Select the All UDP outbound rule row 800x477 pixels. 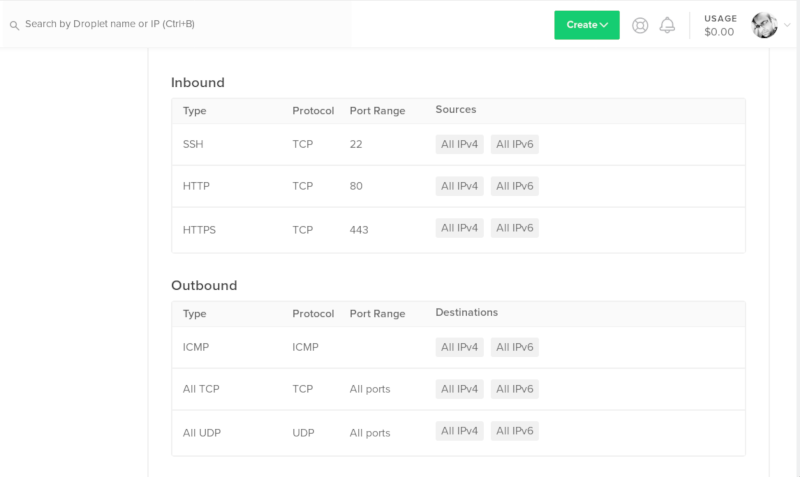[x=458, y=433]
